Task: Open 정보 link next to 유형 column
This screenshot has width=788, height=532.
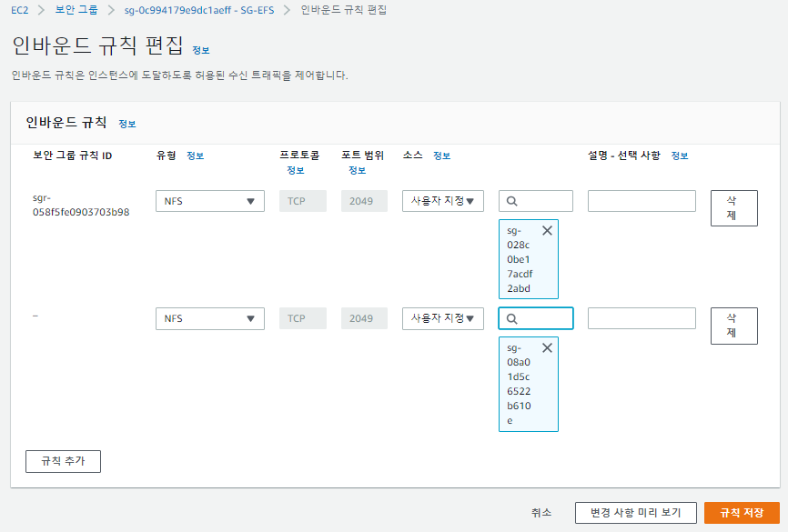Action: click(x=195, y=156)
